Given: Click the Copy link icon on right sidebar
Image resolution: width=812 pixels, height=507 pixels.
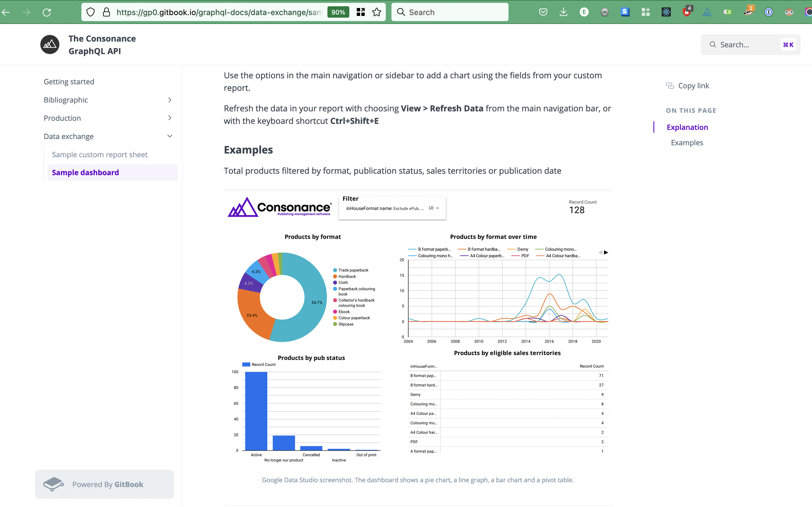Looking at the screenshot, I should pos(670,85).
